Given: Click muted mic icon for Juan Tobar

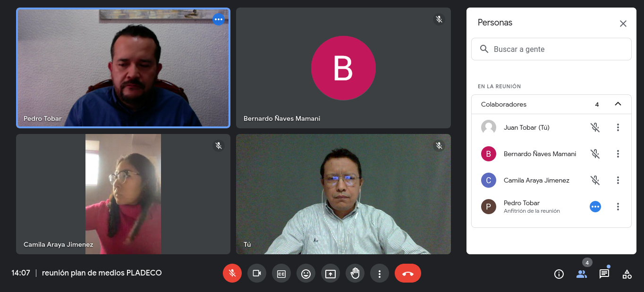Looking at the screenshot, I should [x=595, y=127].
